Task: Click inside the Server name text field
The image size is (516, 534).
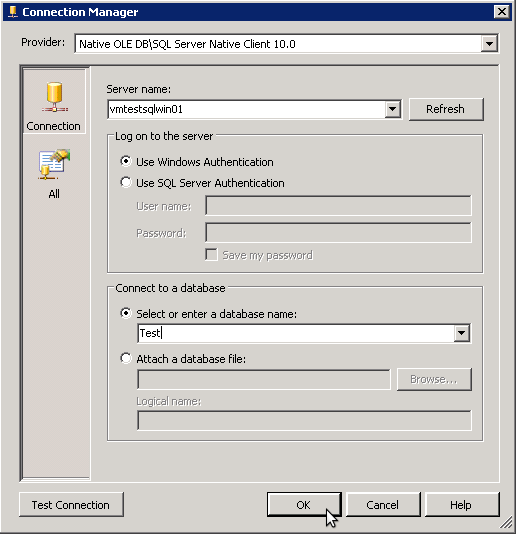Action: [x=247, y=109]
